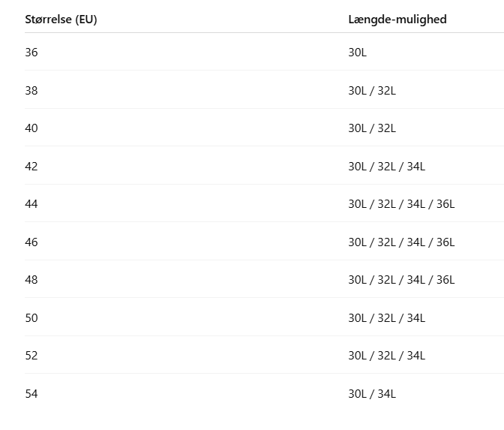Select size 38 cell
The height and width of the screenshot is (430, 504).
(x=31, y=91)
